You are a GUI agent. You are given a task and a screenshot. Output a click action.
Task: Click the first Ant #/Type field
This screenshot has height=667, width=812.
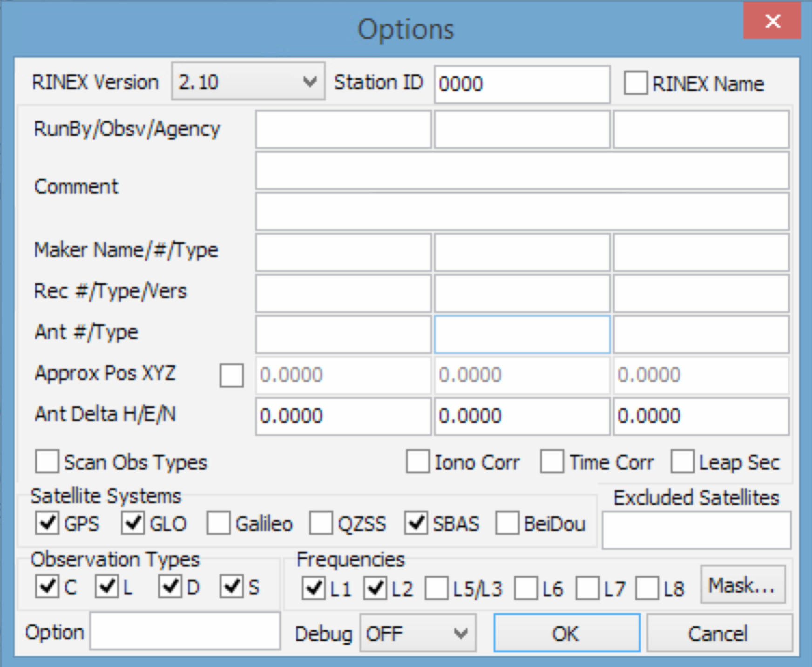(x=343, y=334)
